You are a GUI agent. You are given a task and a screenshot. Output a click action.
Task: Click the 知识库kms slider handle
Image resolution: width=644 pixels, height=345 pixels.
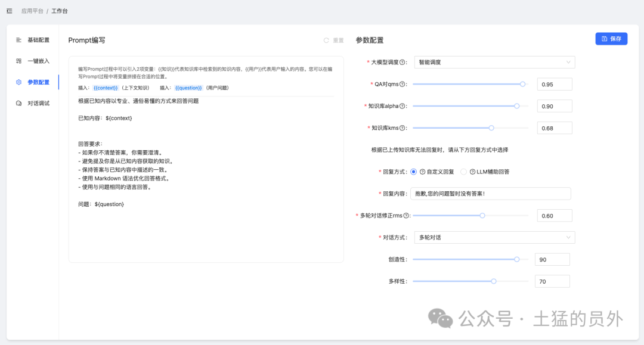pyautogui.click(x=491, y=128)
